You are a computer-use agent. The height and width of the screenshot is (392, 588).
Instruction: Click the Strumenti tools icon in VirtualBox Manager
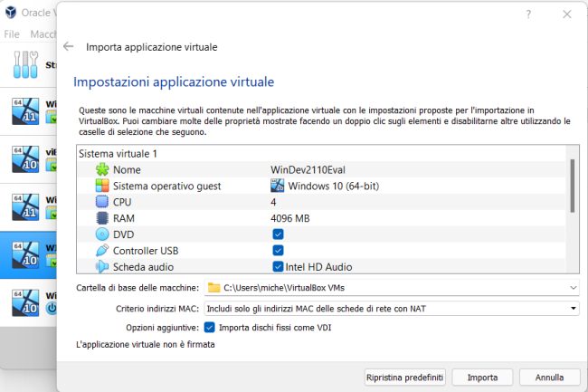coord(25,64)
